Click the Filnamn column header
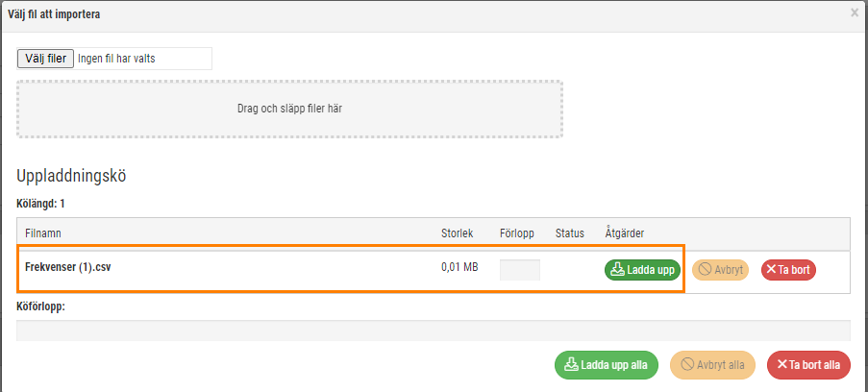 [42, 233]
